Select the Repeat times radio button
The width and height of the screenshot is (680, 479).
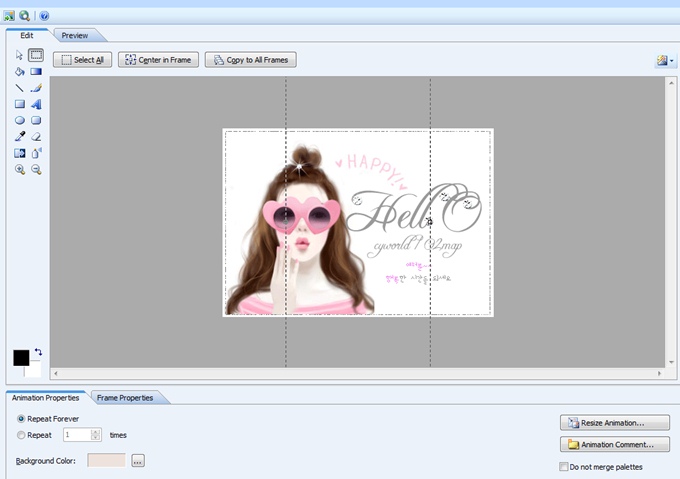[x=22, y=435]
